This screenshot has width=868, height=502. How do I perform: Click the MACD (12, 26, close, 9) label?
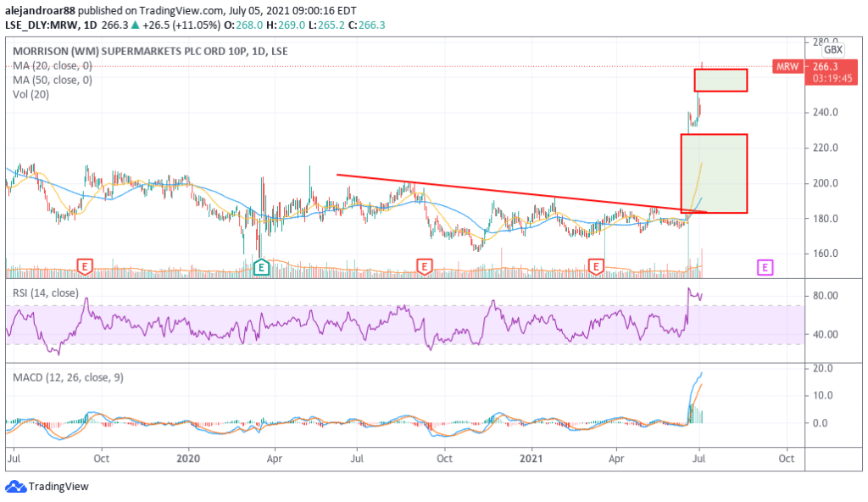point(68,377)
